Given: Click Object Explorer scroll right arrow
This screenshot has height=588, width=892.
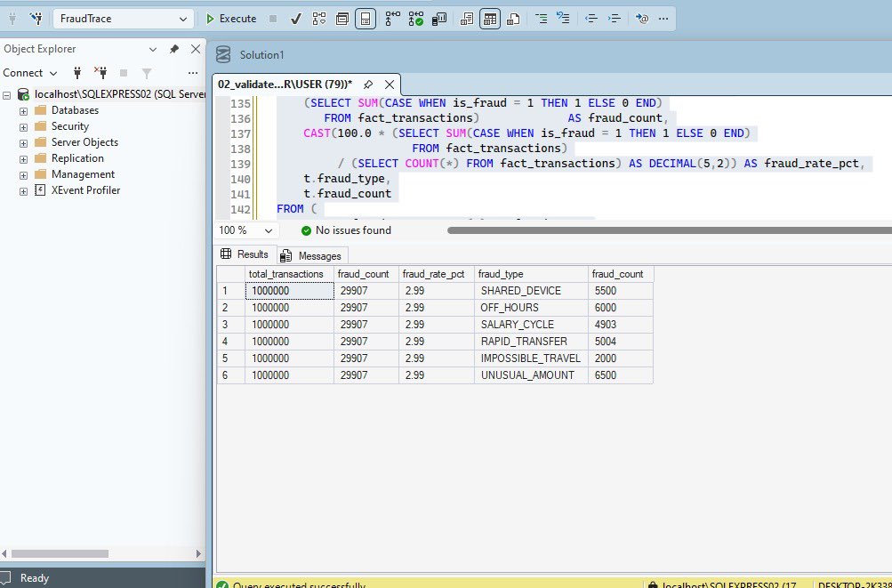Looking at the screenshot, I should pyautogui.click(x=198, y=554).
